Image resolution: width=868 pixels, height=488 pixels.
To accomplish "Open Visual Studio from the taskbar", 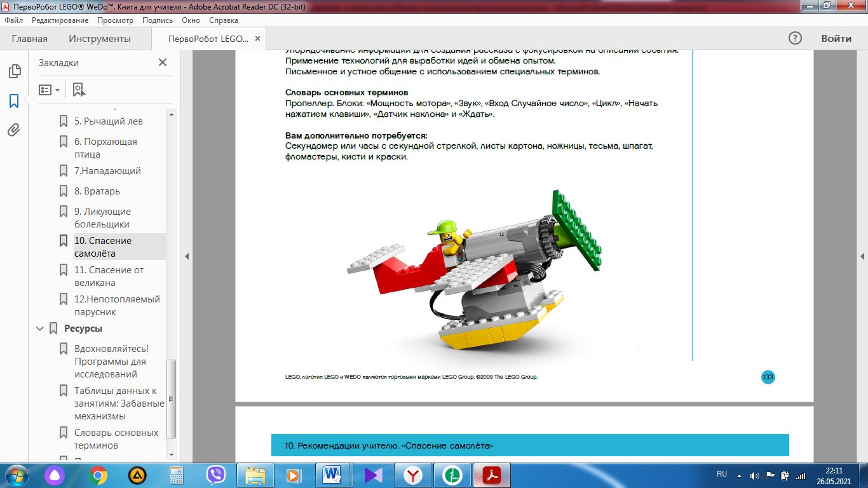I will pos(372,475).
